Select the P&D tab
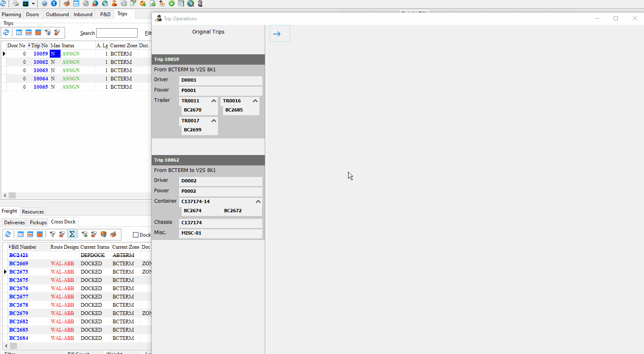The height and width of the screenshot is (354, 644). 105,15
